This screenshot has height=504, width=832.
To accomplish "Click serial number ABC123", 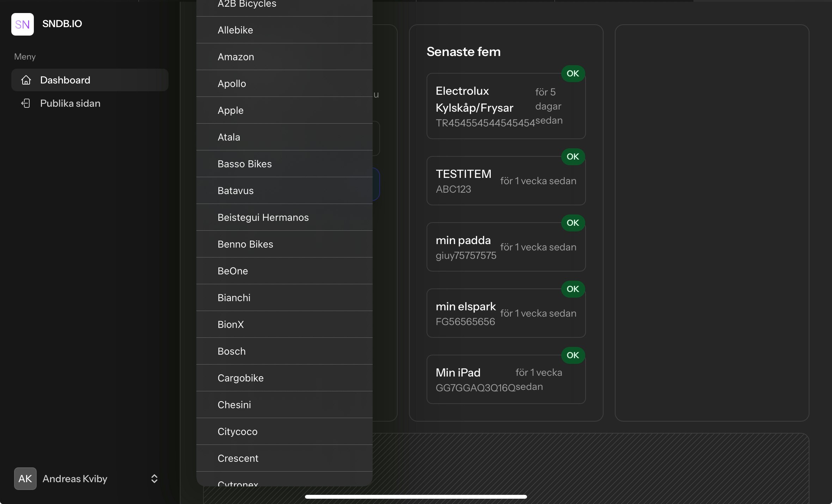I will point(453,189).
